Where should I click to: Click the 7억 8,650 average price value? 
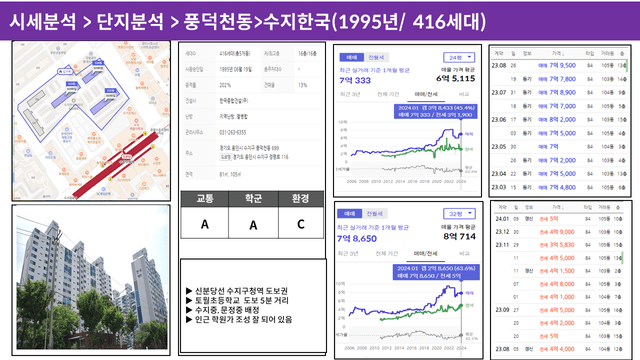(x=357, y=238)
